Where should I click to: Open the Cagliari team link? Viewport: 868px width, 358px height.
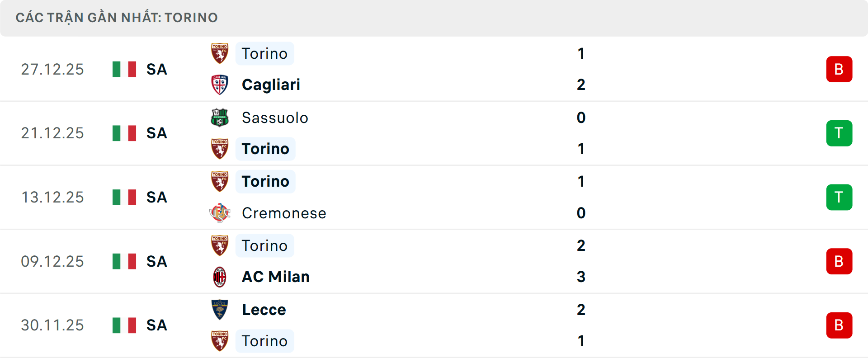pos(271,85)
